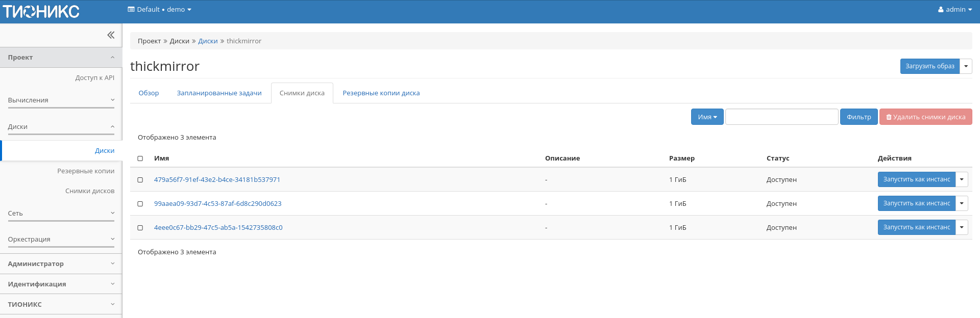Click the TIONIX logo

(41, 11)
